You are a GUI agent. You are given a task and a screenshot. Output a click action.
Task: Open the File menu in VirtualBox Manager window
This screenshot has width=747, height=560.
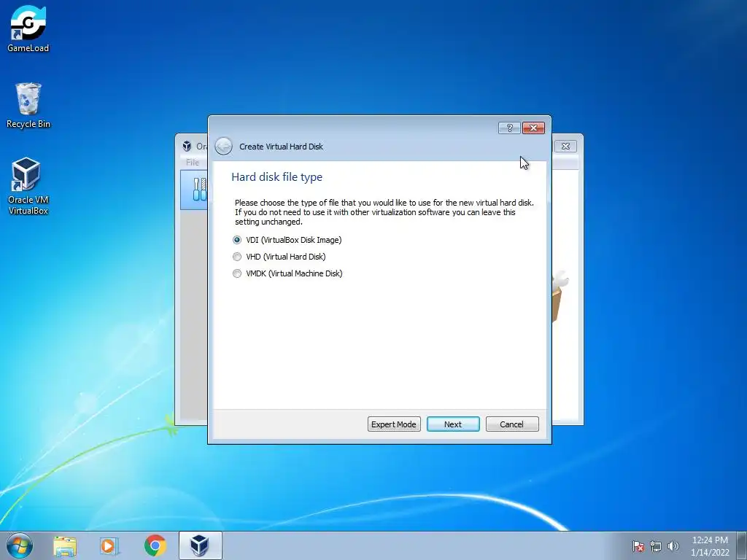point(193,163)
